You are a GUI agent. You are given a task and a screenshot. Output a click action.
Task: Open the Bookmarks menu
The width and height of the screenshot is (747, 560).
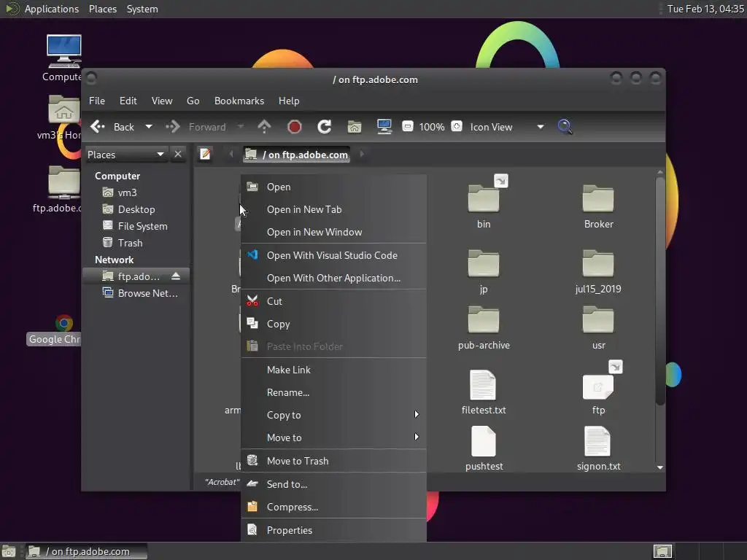[x=239, y=101]
